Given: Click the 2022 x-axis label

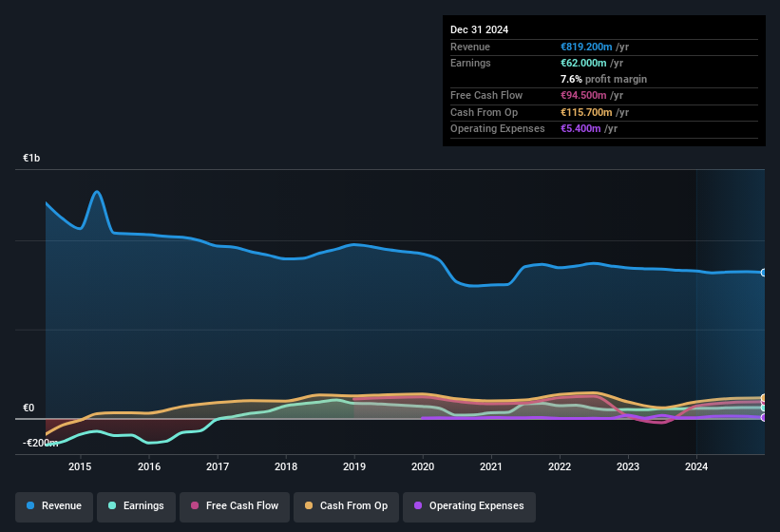Looking at the screenshot, I should pyautogui.click(x=560, y=466).
